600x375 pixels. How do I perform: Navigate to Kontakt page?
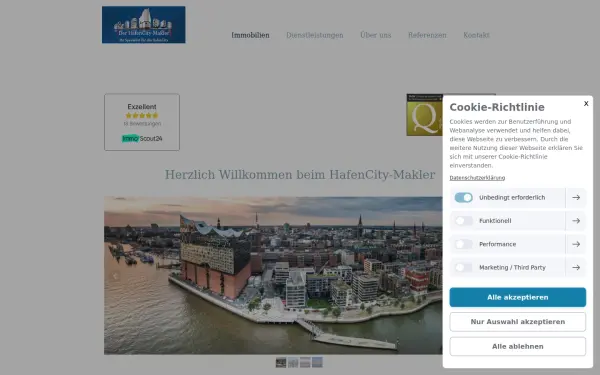476,35
